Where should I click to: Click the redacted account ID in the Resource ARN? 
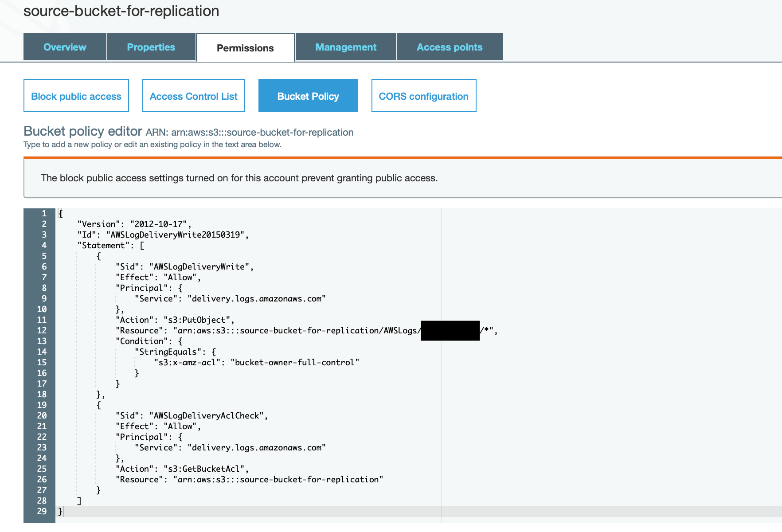[450, 330]
